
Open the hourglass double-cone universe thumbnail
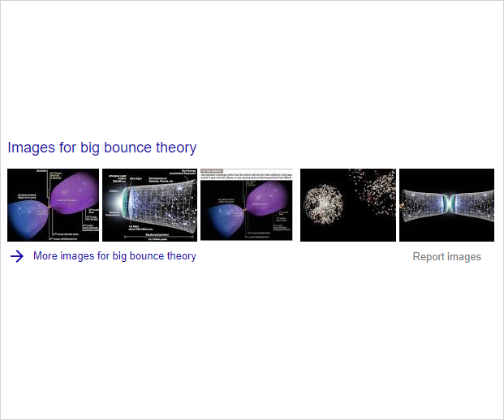(x=447, y=205)
